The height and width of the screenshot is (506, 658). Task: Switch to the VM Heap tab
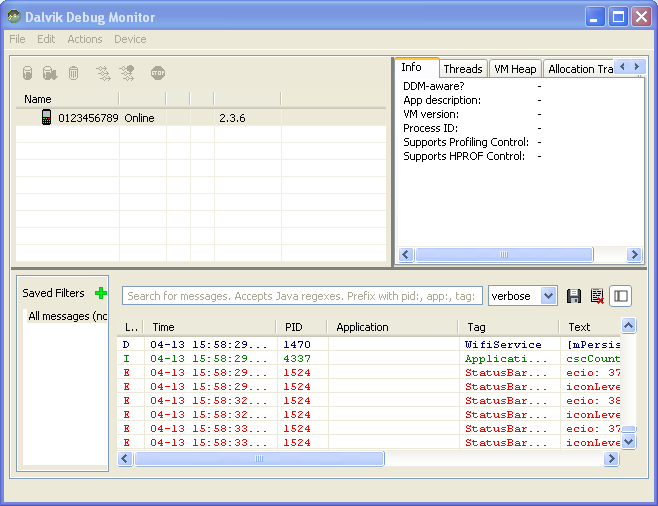pos(515,69)
